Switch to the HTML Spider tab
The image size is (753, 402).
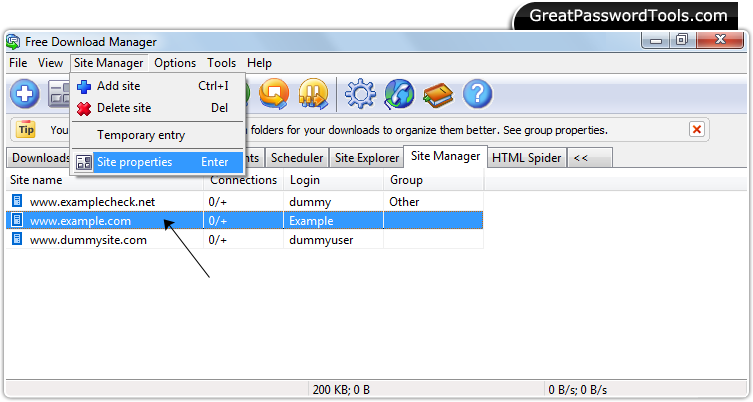click(526, 158)
